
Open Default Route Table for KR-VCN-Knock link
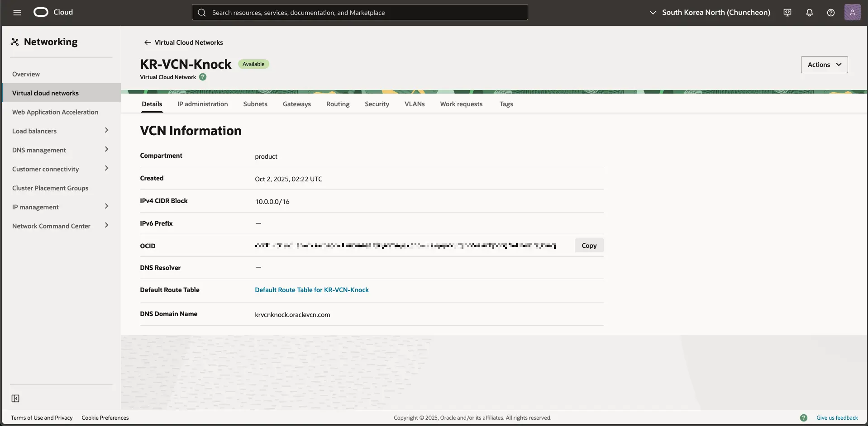(x=312, y=290)
